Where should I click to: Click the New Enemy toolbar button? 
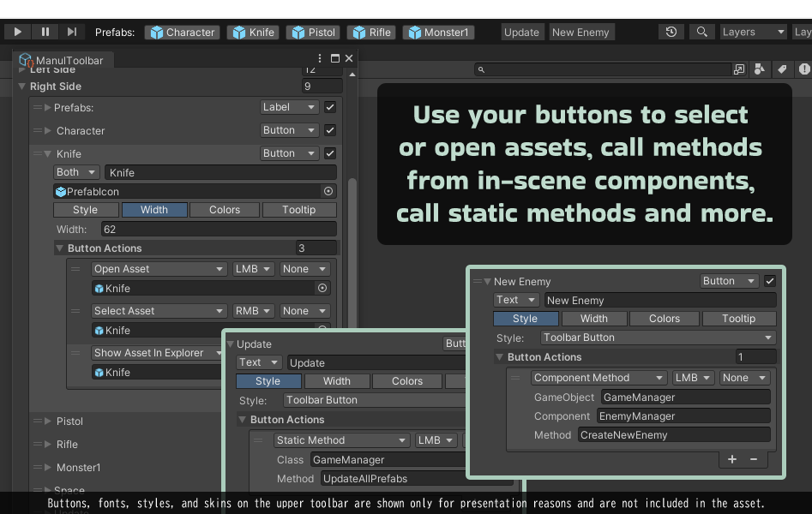[x=580, y=33]
